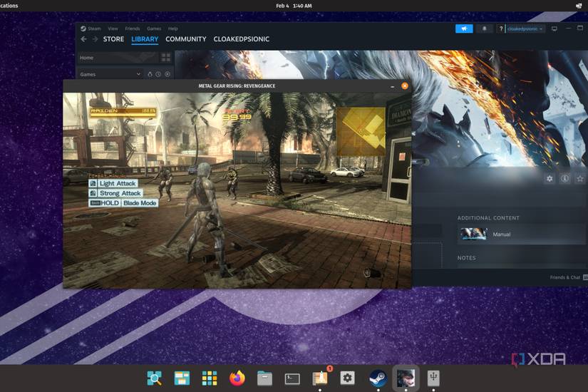Viewport: 588px width, 392px height.
Task: Open Firefox from the dock
Action: click(x=237, y=378)
